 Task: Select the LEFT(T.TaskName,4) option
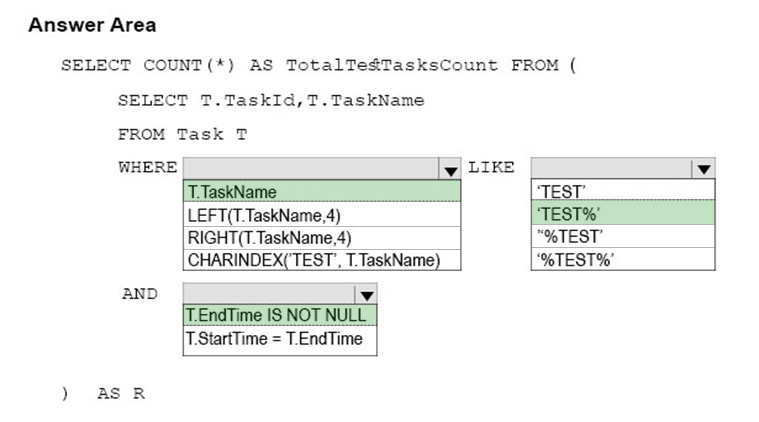coord(322,215)
